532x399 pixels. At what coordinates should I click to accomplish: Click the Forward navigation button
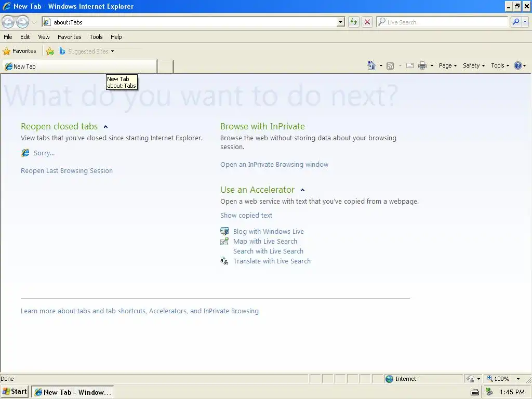[22, 22]
